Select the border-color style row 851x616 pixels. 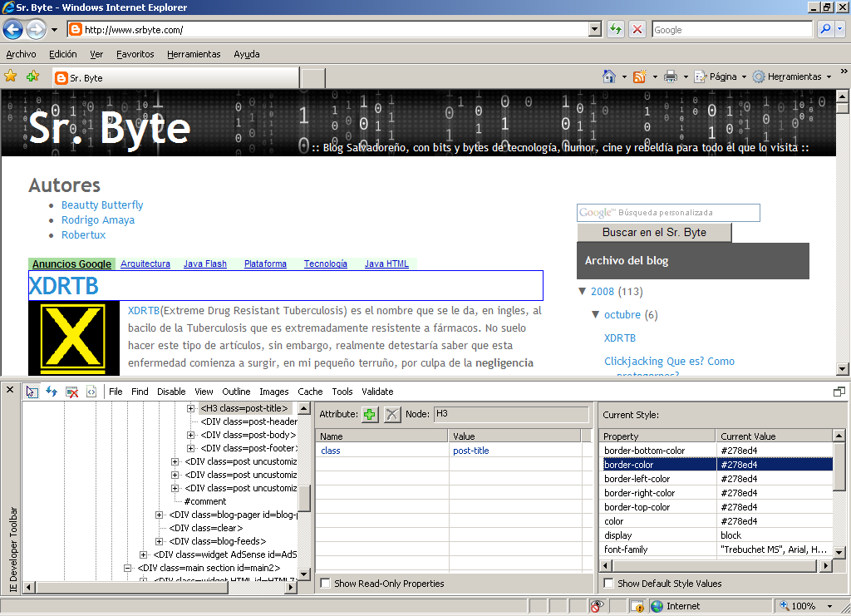(717, 465)
